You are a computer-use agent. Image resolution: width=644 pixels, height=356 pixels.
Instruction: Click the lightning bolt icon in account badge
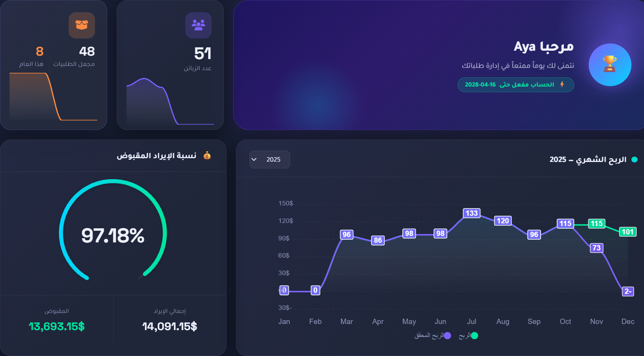coord(562,84)
